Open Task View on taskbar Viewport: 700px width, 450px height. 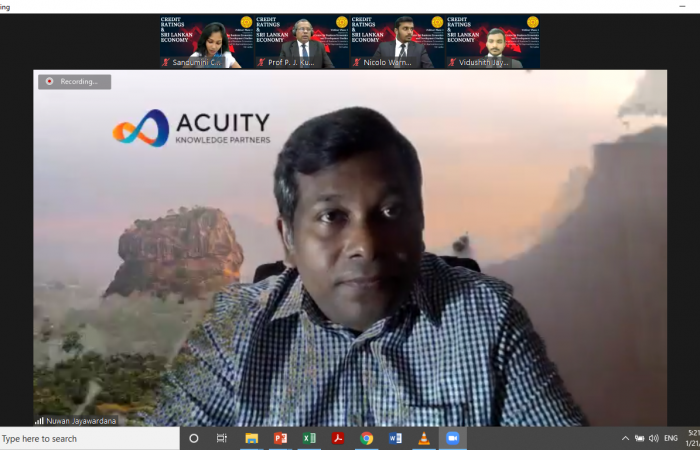[222, 438]
